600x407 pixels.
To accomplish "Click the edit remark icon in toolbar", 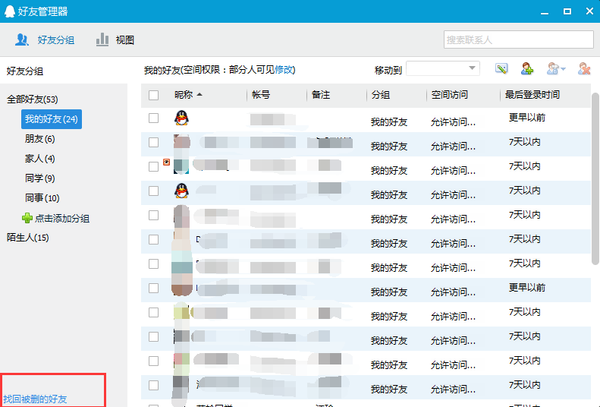I will pyautogui.click(x=501, y=68).
